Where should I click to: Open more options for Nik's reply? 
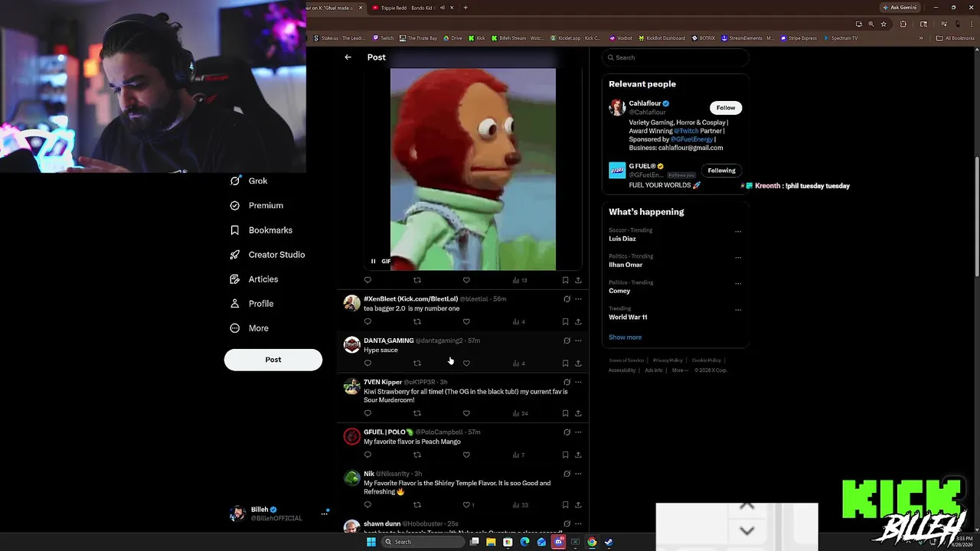point(578,474)
